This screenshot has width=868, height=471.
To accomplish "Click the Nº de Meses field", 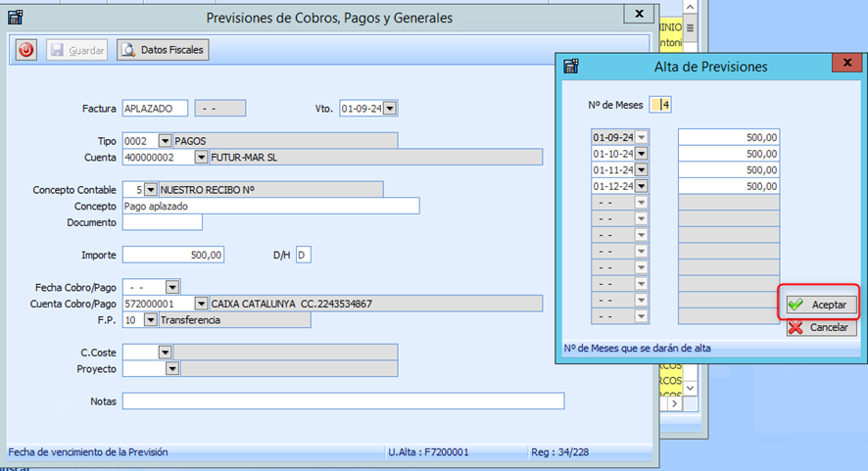I will (x=661, y=105).
